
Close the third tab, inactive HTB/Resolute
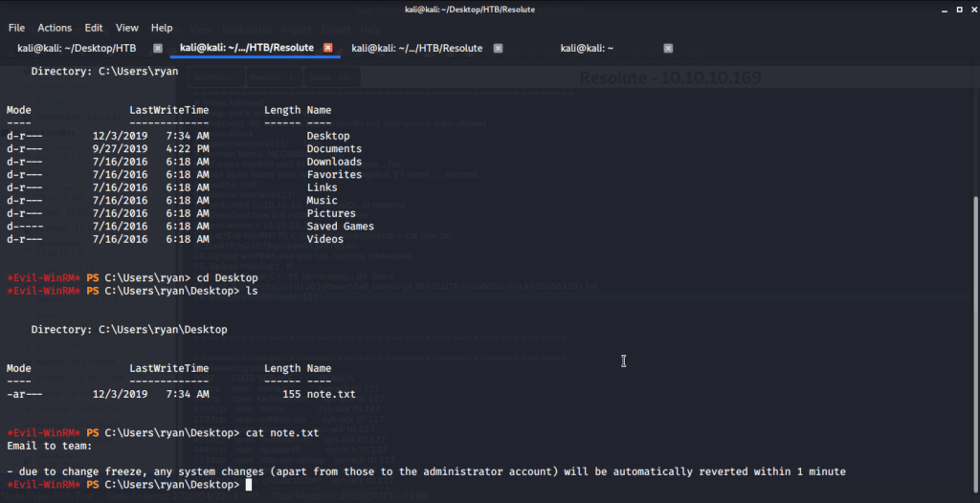click(x=498, y=48)
